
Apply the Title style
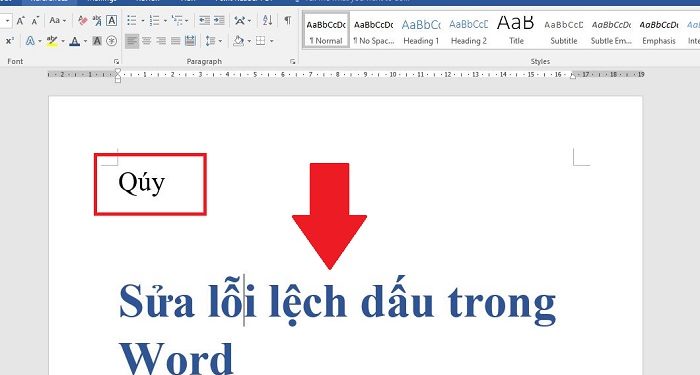point(516,30)
